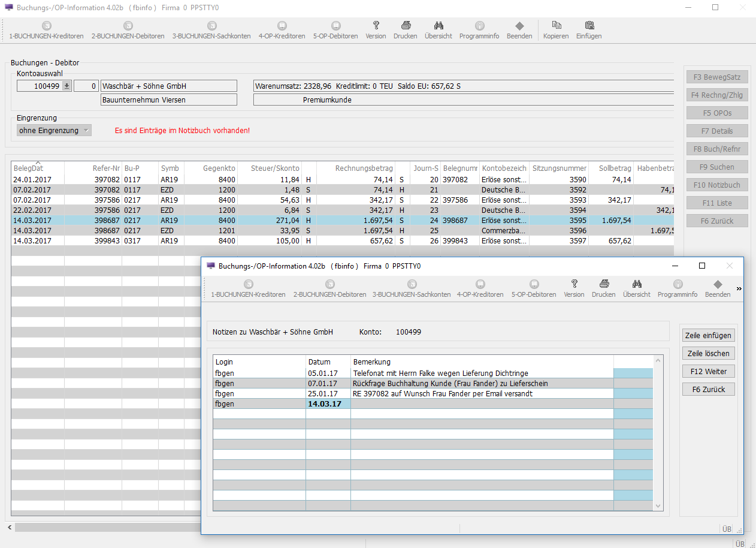Click Programminfo icon in main toolbar
Viewport: 756px width, 548px height.
(x=479, y=26)
